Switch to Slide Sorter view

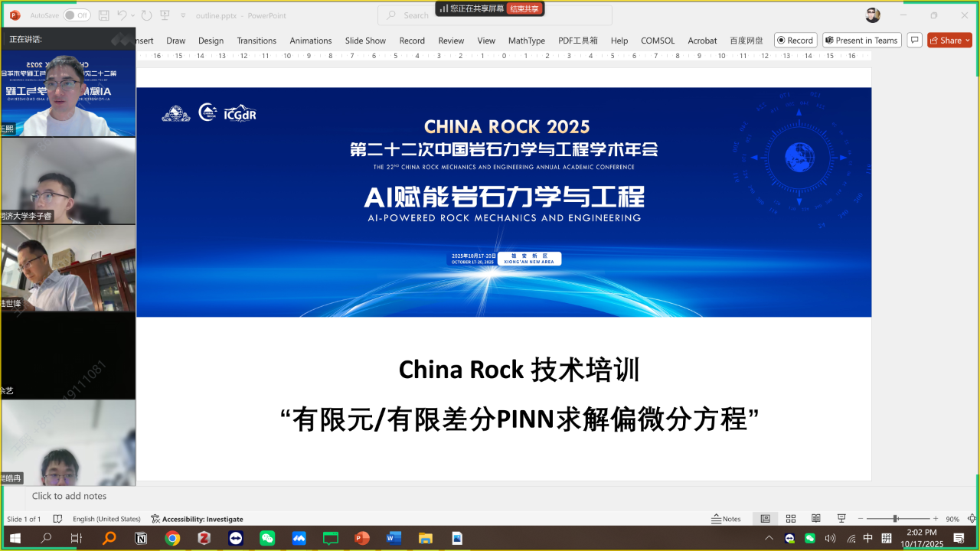tap(791, 519)
